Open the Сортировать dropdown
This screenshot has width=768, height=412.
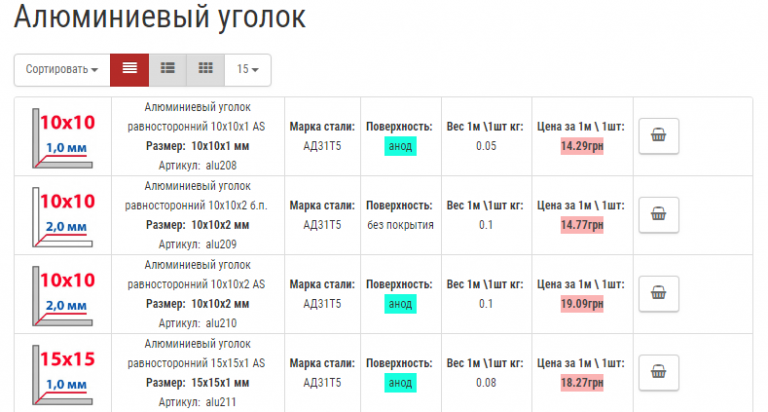(62, 69)
